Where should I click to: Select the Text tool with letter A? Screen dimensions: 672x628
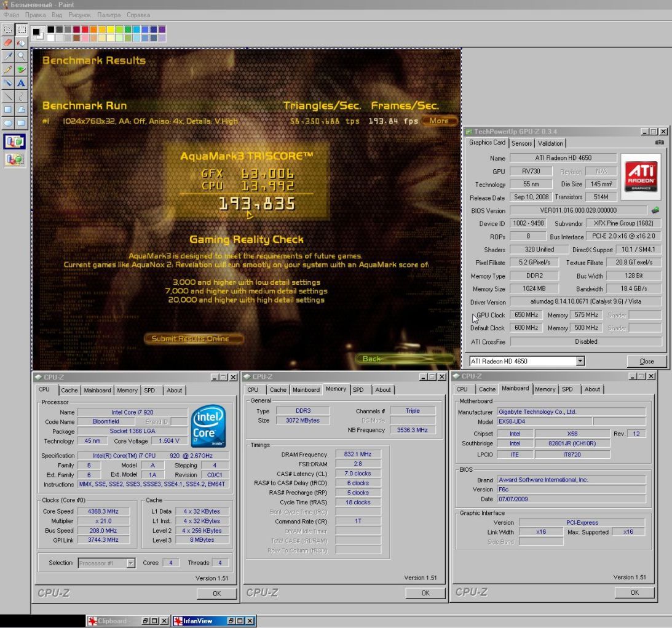pos(22,83)
